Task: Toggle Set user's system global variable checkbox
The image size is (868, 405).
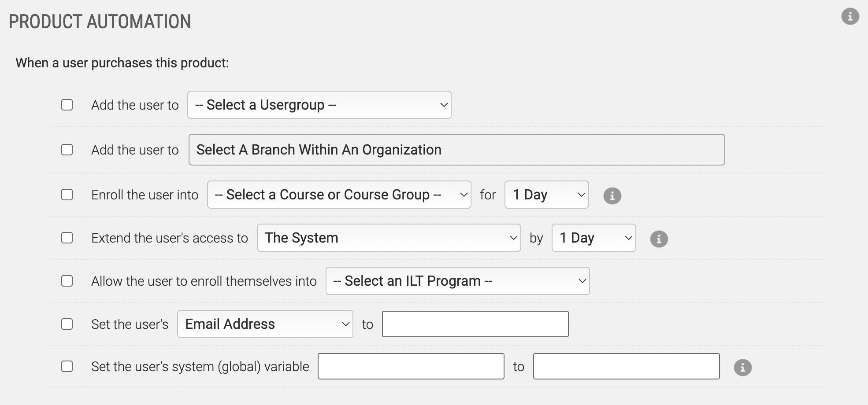Action: click(x=67, y=366)
